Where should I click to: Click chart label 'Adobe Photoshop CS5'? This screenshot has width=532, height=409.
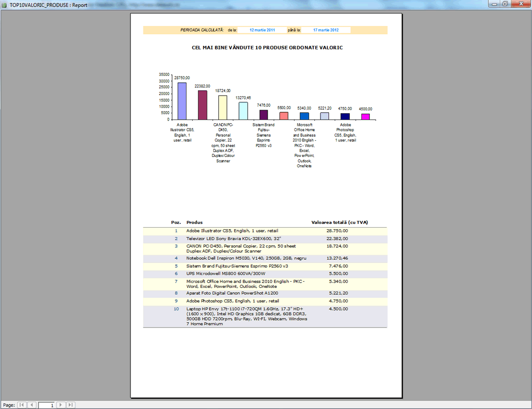point(345,133)
